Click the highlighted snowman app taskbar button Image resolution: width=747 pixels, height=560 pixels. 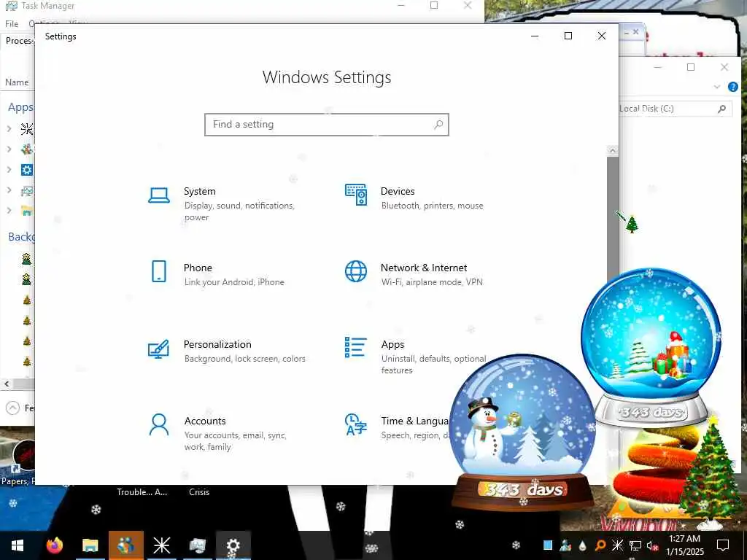[125, 545]
